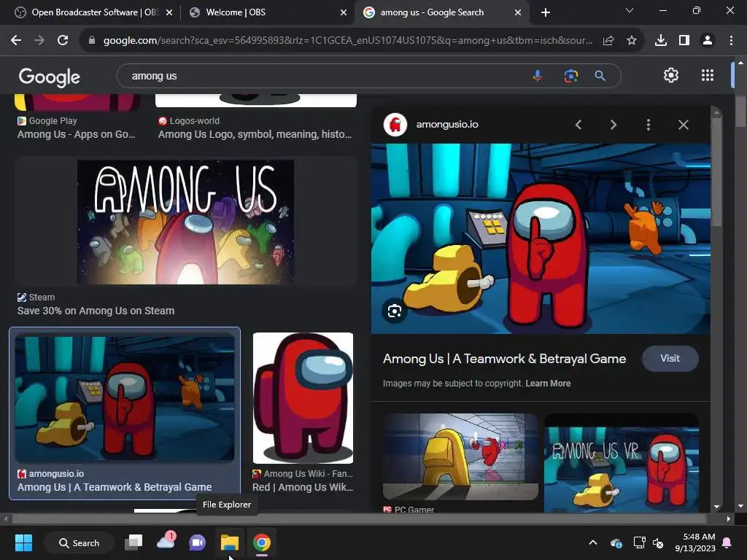
Task: Open the Learn More copyright link
Action: click(x=548, y=384)
